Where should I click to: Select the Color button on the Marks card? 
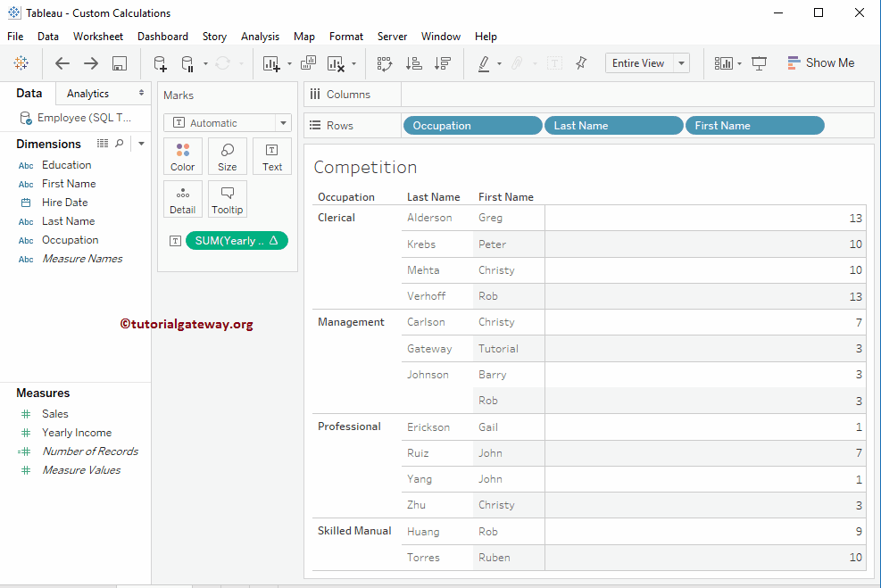[182, 156]
